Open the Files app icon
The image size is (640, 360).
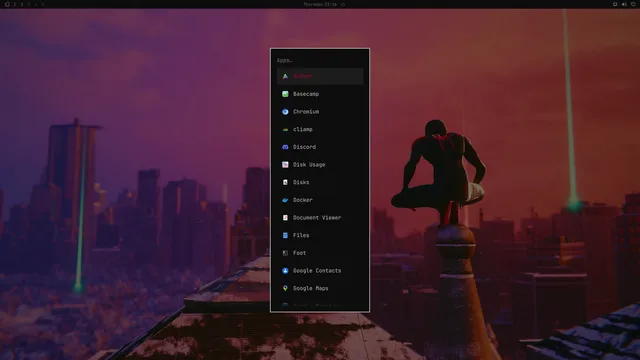pos(285,235)
